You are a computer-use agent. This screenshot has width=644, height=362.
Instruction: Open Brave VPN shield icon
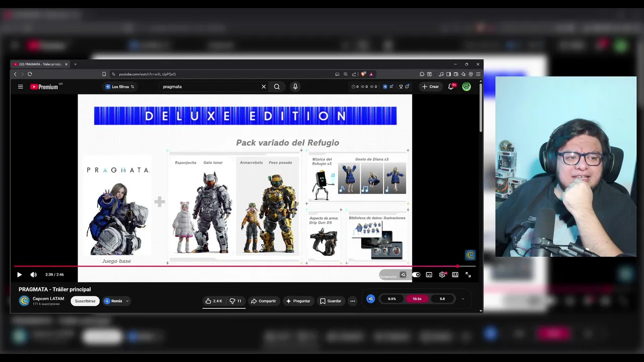click(x=471, y=74)
